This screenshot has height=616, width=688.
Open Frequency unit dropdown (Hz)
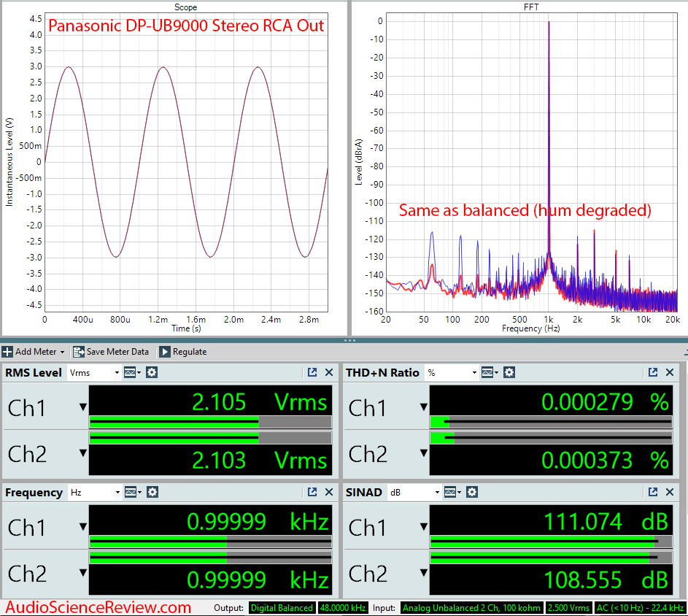click(x=95, y=492)
